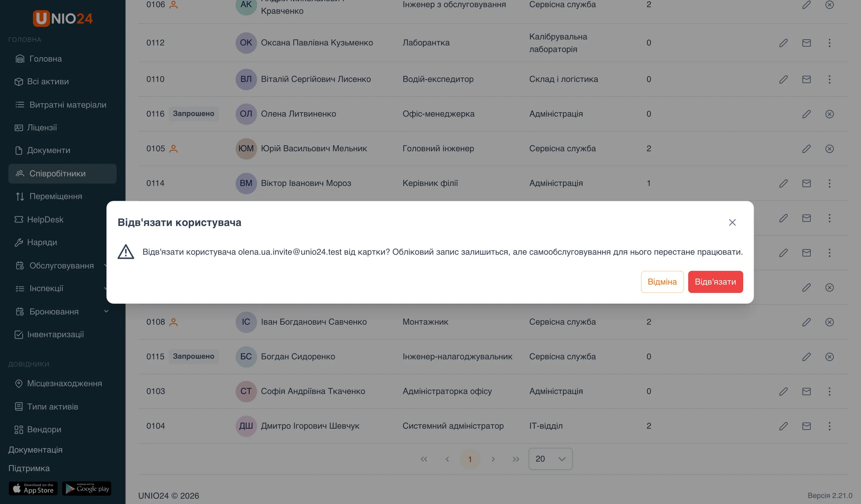
Task: Open page size dropdown showing 20
Action: (x=550, y=459)
